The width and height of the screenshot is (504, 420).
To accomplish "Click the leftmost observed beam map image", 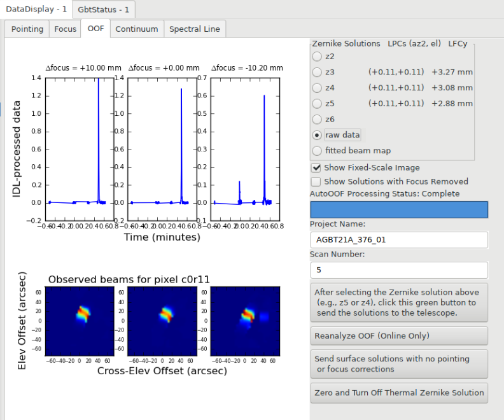I will [x=80, y=321].
